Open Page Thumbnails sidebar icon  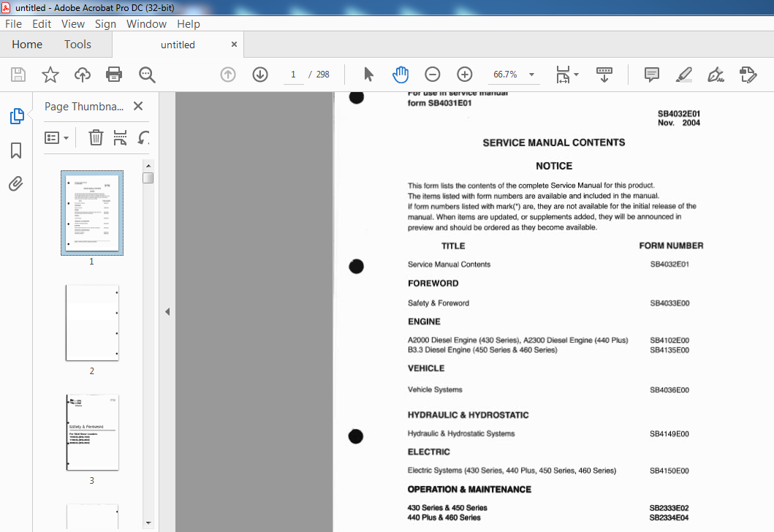16,116
